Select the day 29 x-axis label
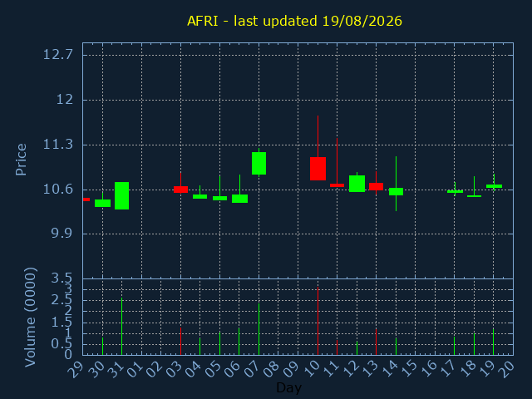This screenshot has height=399, width=532. coord(77,368)
